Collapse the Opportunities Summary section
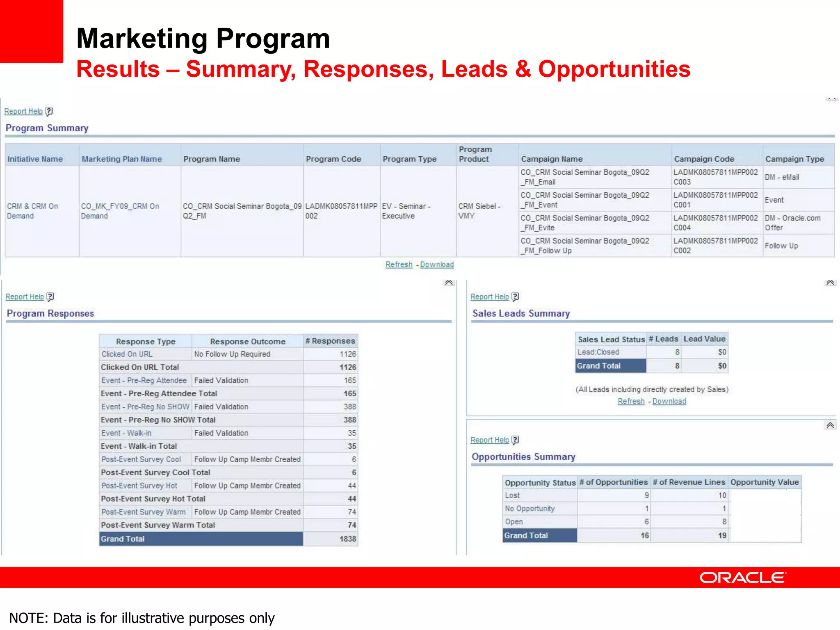The image size is (840, 630). 830,425
